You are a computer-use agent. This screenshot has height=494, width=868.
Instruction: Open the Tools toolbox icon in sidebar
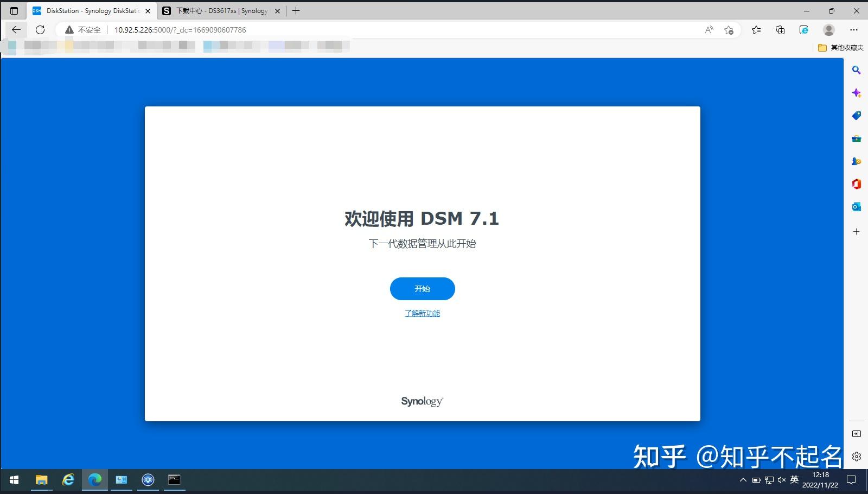[856, 138]
